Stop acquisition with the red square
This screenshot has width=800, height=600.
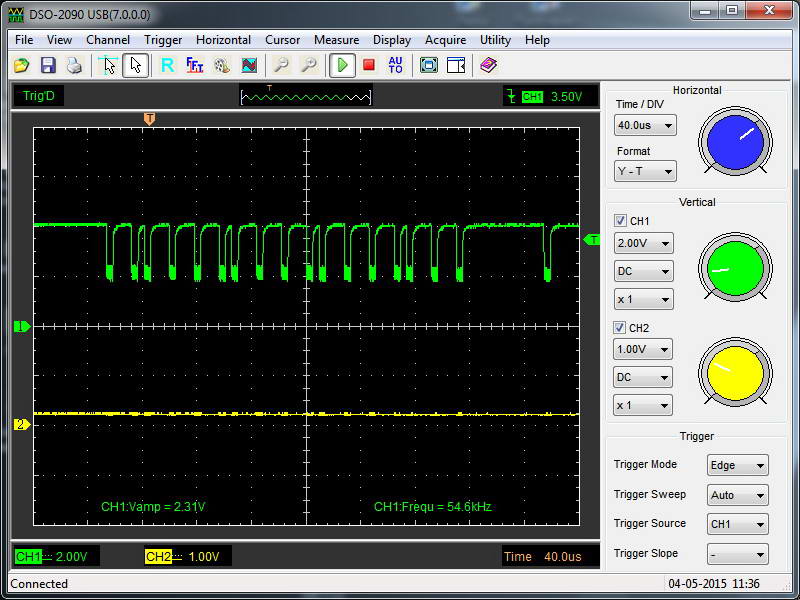click(x=369, y=65)
